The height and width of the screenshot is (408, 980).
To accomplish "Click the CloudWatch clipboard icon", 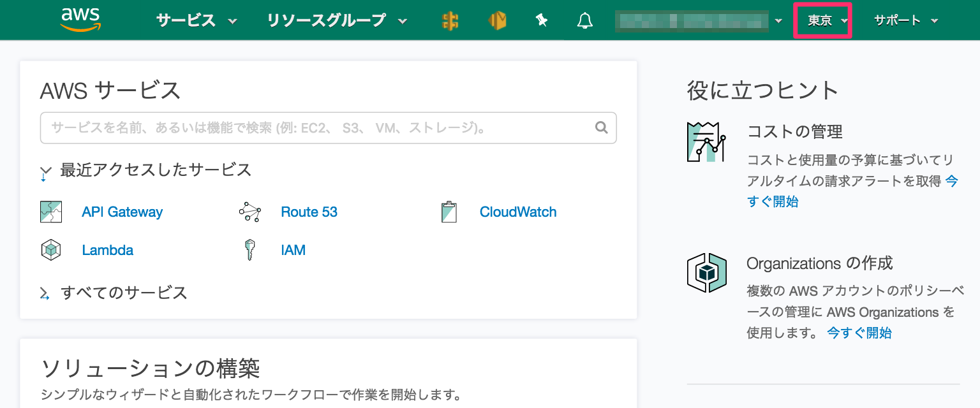I will point(449,212).
